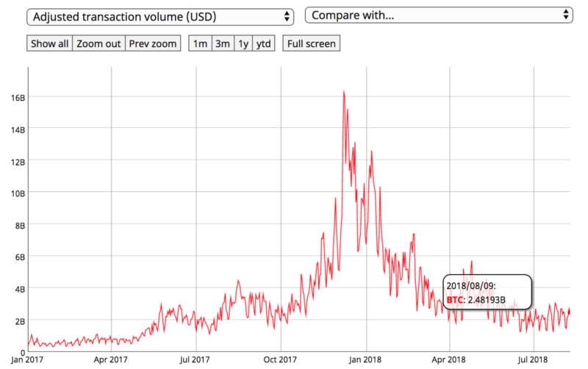Screen dimensions: 588x369
Task: Click the Jan 2018 axis label
Action: click(365, 359)
